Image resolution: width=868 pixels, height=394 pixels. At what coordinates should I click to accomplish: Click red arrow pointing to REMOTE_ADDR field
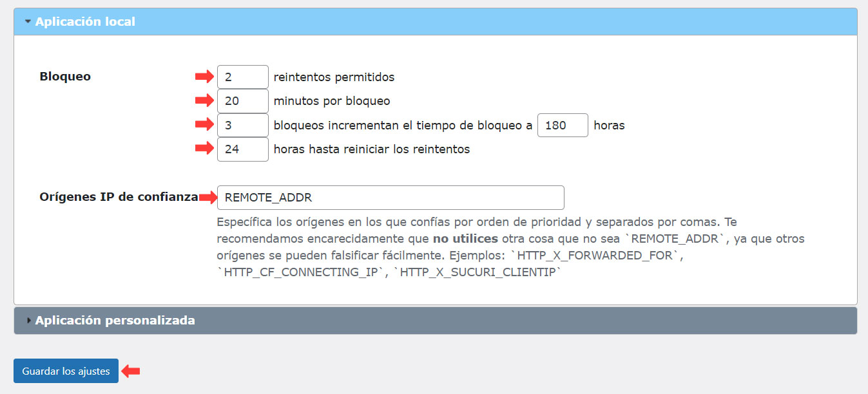pos(208,198)
